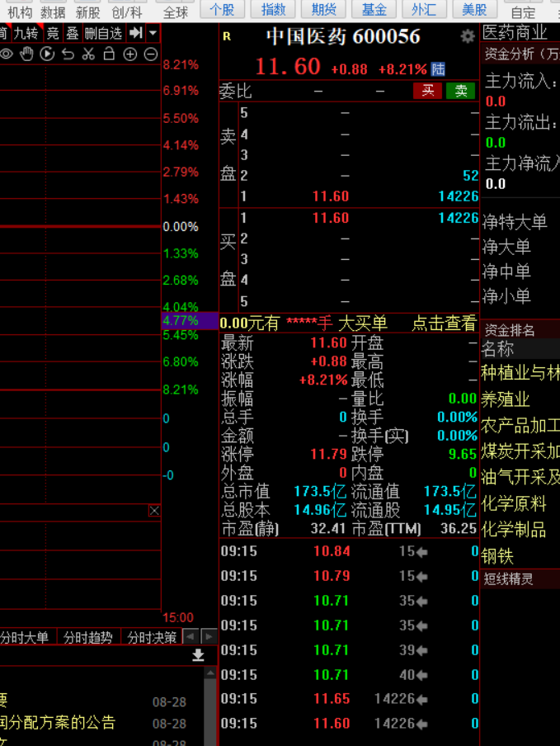Click trade row with price 11.65
The image size is (560, 746).
pyautogui.click(x=349, y=698)
